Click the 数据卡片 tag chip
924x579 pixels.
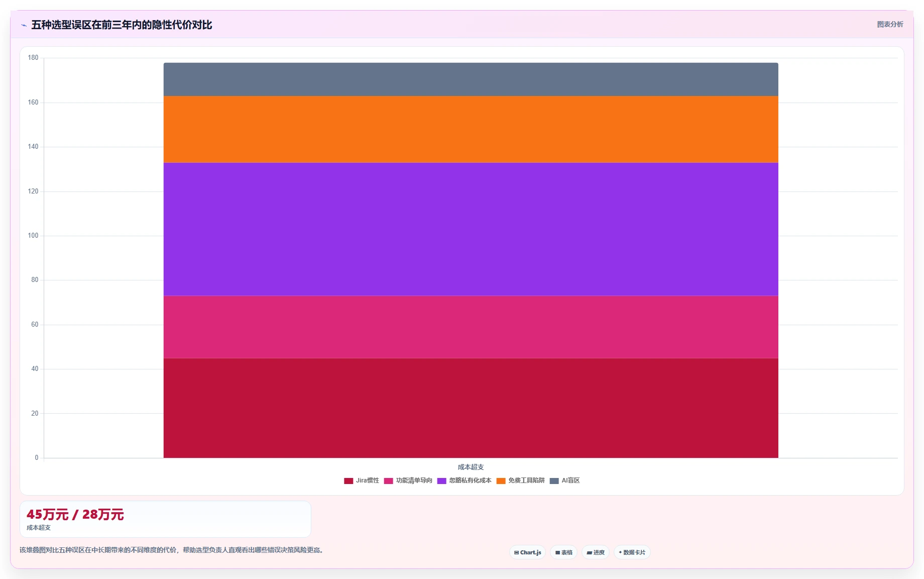pos(632,552)
